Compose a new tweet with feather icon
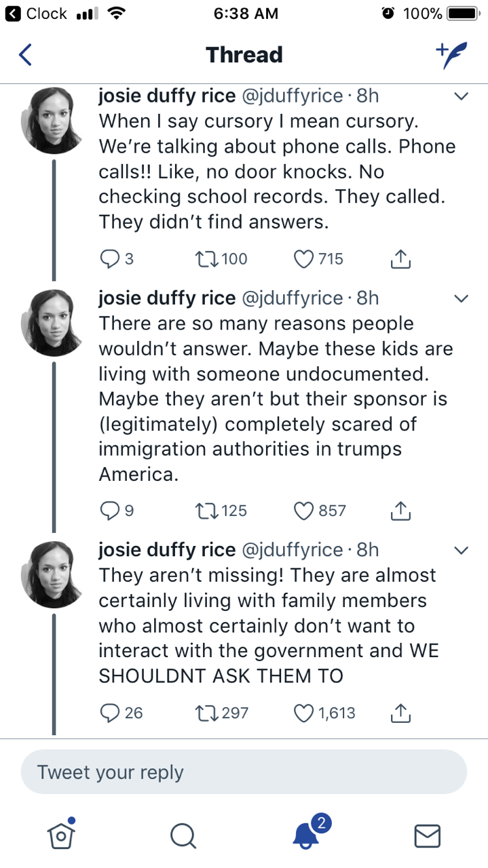This screenshot has height=868, width=488. point(451,56)
